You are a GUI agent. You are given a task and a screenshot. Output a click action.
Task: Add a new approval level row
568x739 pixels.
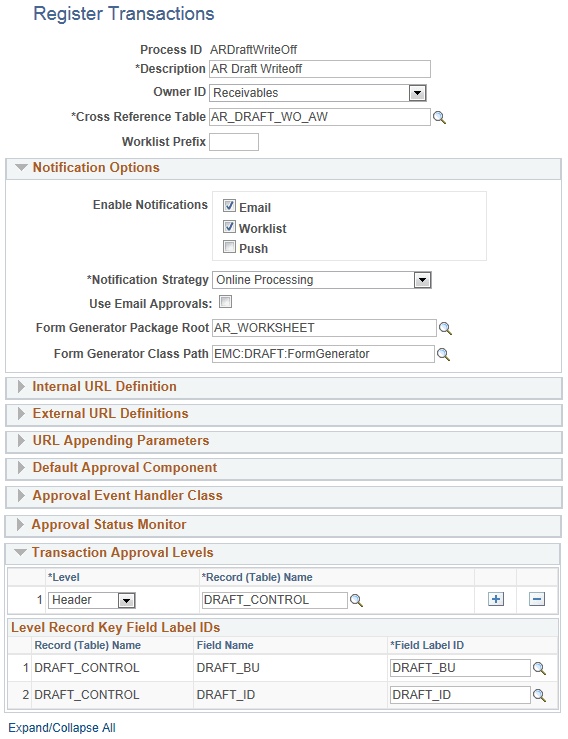(x=495, y=599)
